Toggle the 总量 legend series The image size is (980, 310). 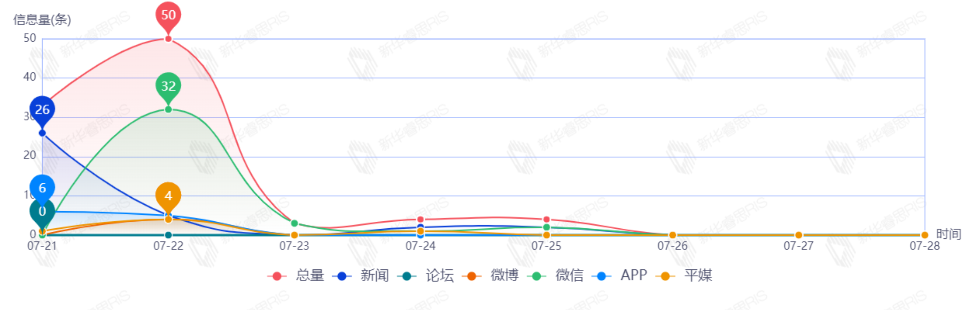click(296, 275)
